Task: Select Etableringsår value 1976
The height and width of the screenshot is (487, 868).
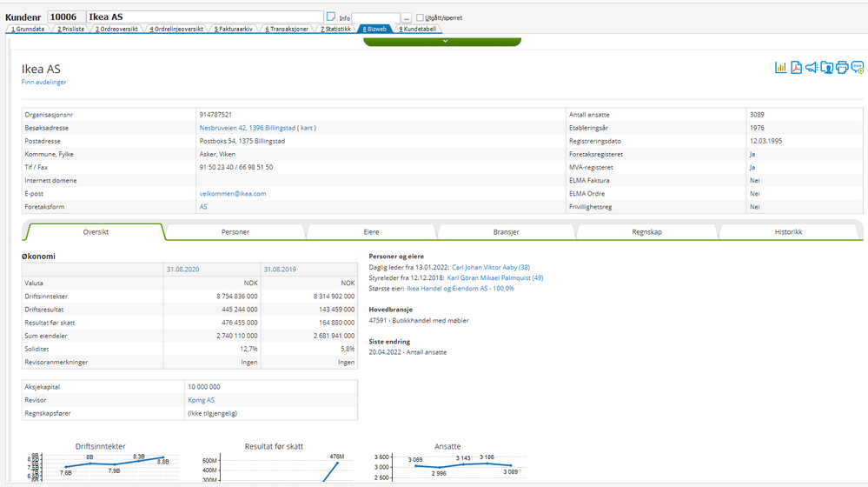Action: click(x=757, y=128)
